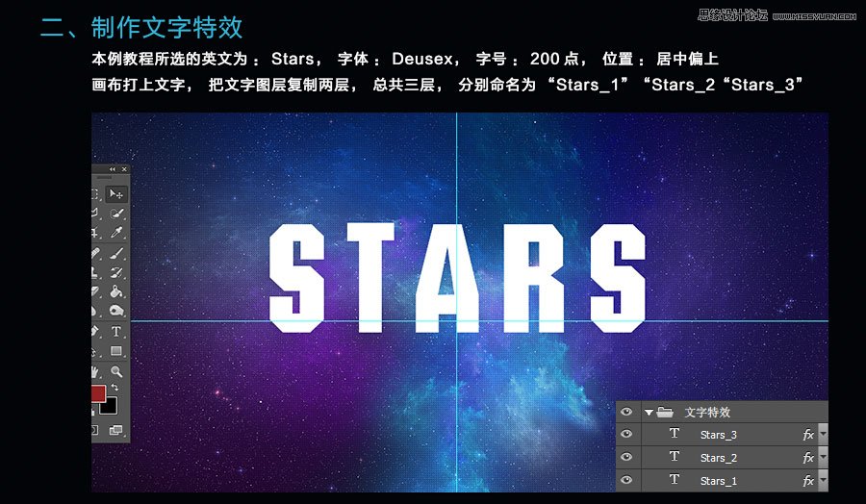Select the Zoom magnifier tool
The image size is (866, 504).
[116, 371]
